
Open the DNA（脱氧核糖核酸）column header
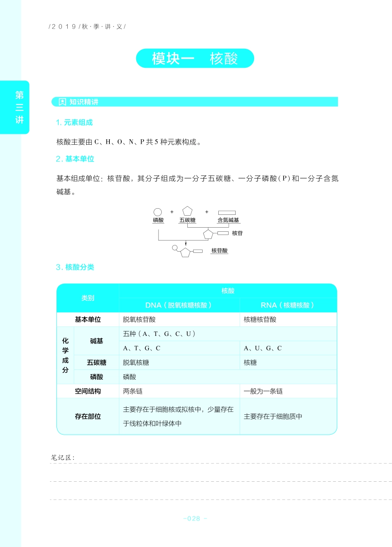179,305
